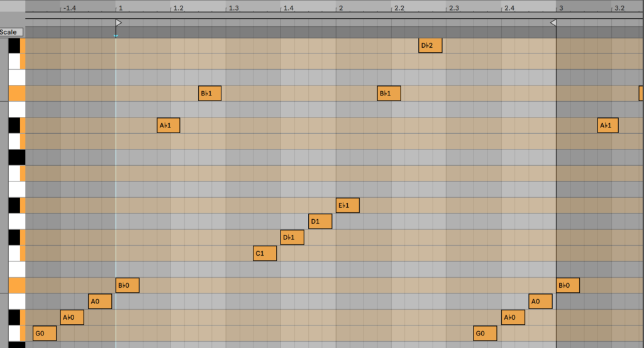Select the Ab1 note after bar 3

click(x=608, y=125)
